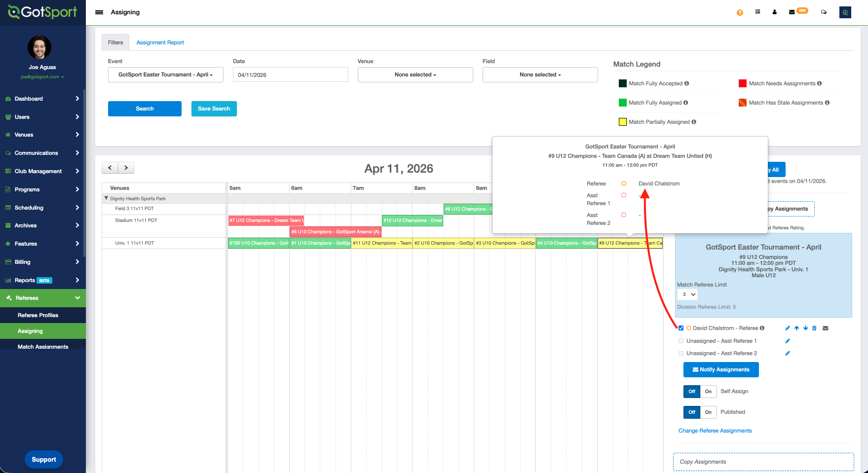
Task: Open the mail inbox envelope icon
Action: [792, 12]
